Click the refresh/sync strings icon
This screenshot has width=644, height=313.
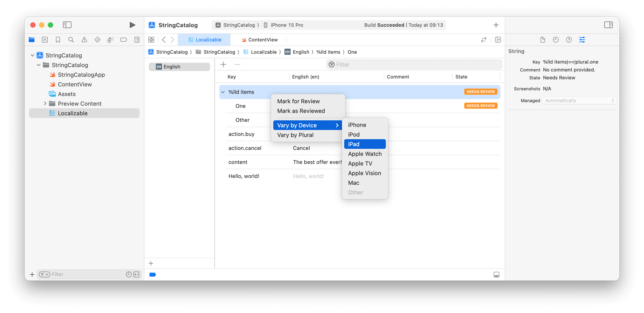pos(484,39)
